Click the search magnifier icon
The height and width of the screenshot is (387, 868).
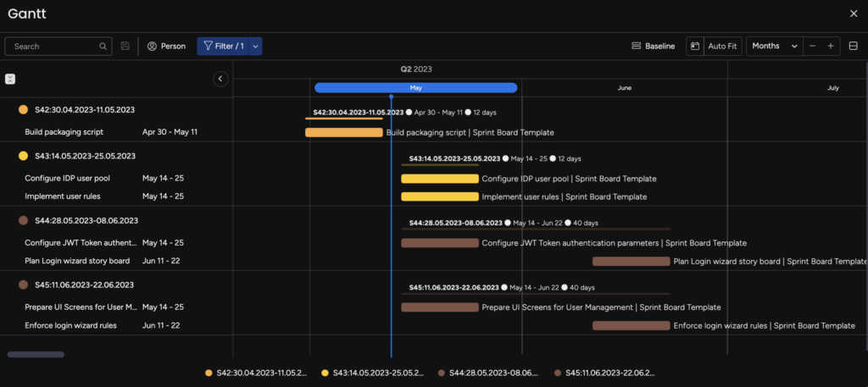point(103,46)
